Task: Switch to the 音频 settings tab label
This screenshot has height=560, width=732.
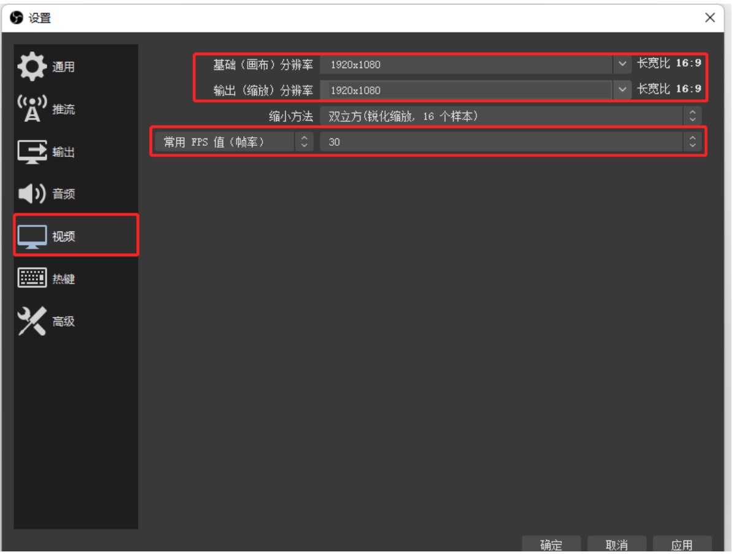Action: tap(64, 194)
